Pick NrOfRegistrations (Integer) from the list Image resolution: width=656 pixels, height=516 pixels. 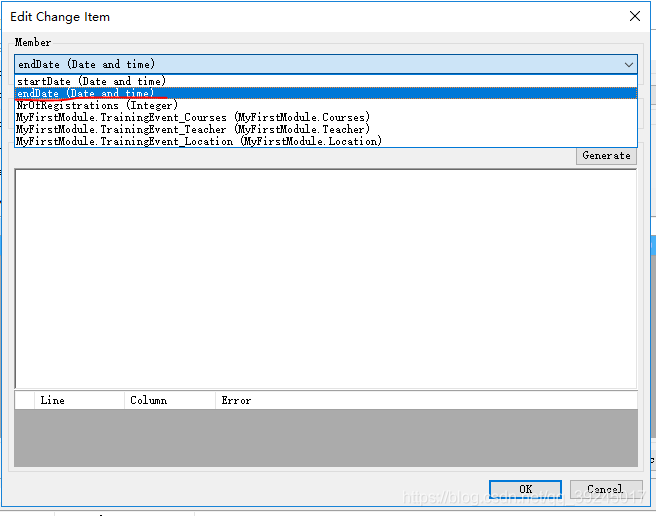pos(97,105)
